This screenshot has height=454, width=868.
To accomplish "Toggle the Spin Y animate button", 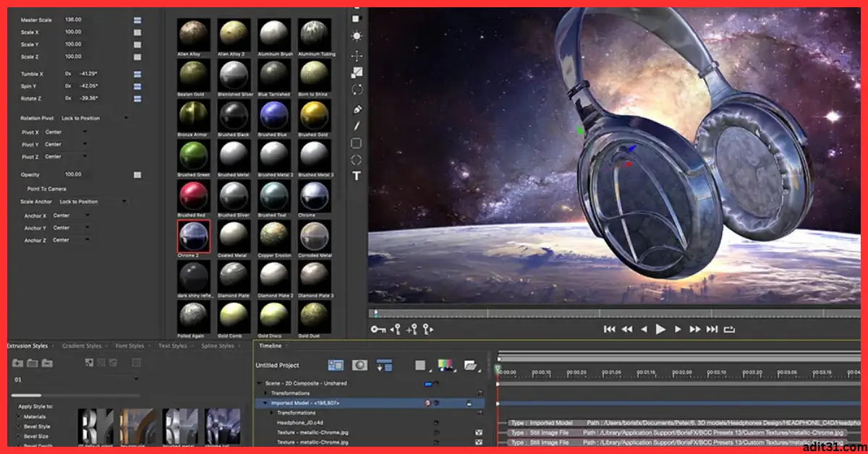I will [x=137, y=86].
